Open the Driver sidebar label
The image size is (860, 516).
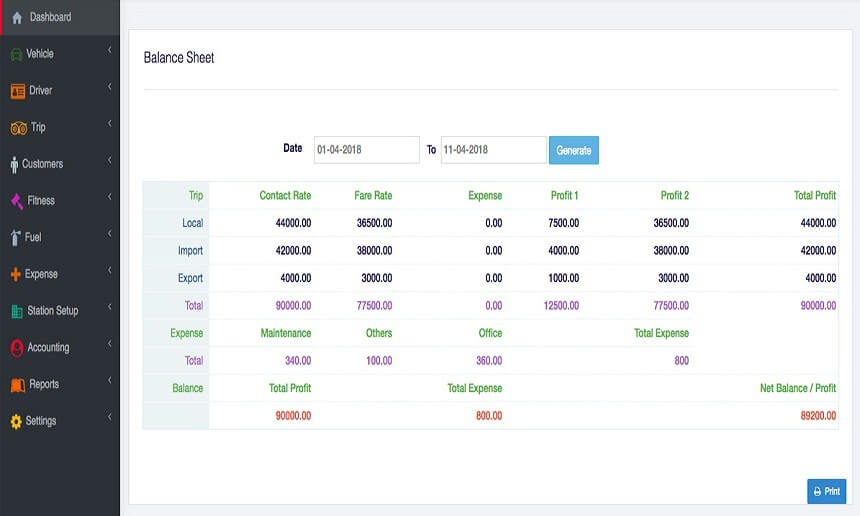coord(41,90)
